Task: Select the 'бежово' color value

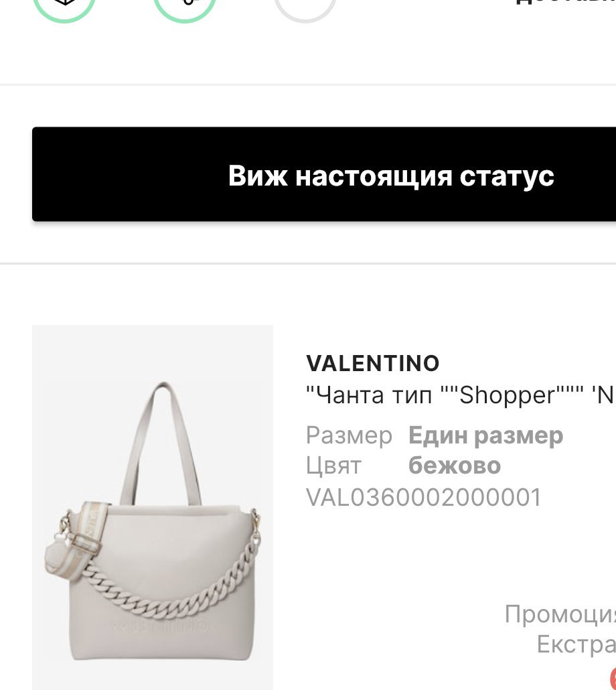Action: coord(454,466)
